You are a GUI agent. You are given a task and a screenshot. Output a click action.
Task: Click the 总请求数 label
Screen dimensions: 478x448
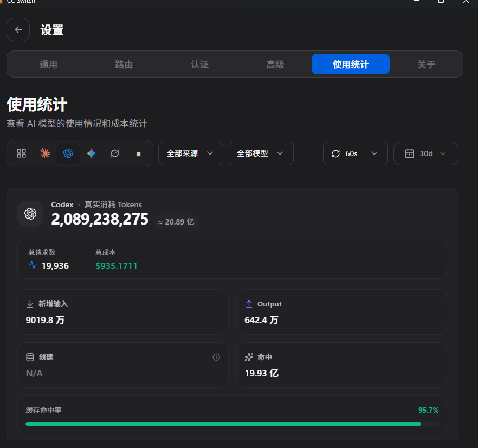(x=42, y=253)
